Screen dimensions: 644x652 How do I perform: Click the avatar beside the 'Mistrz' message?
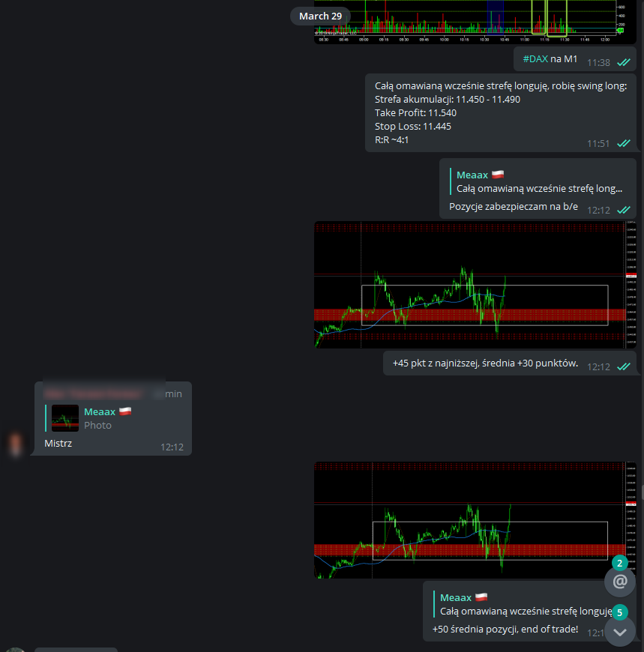coord(15,444)
